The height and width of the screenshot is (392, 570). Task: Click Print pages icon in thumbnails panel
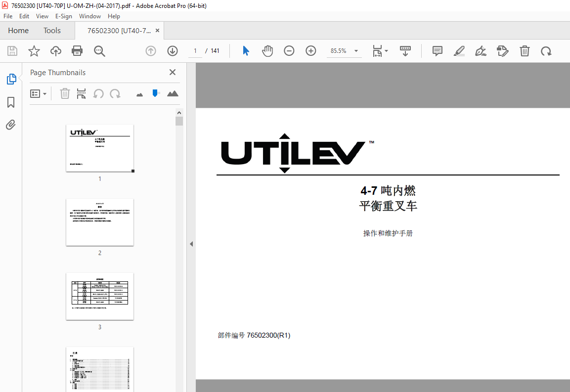(82, 94)
